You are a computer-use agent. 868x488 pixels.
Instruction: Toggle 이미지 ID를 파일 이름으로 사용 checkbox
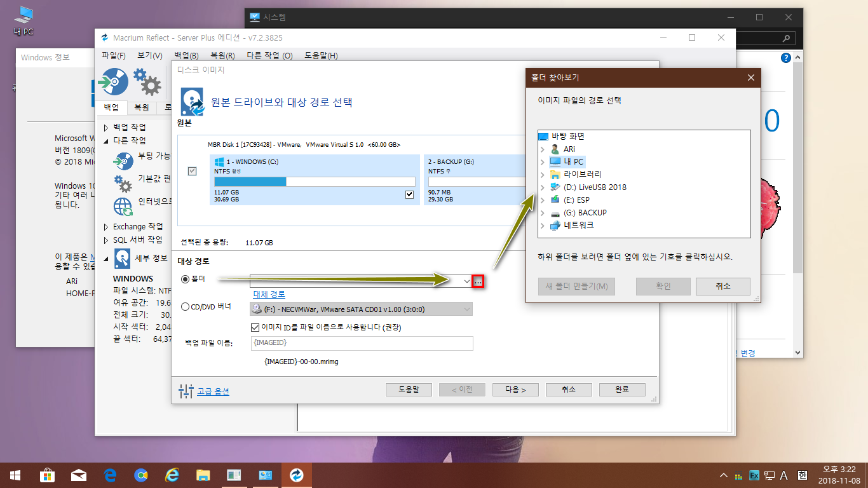[255, 327]
